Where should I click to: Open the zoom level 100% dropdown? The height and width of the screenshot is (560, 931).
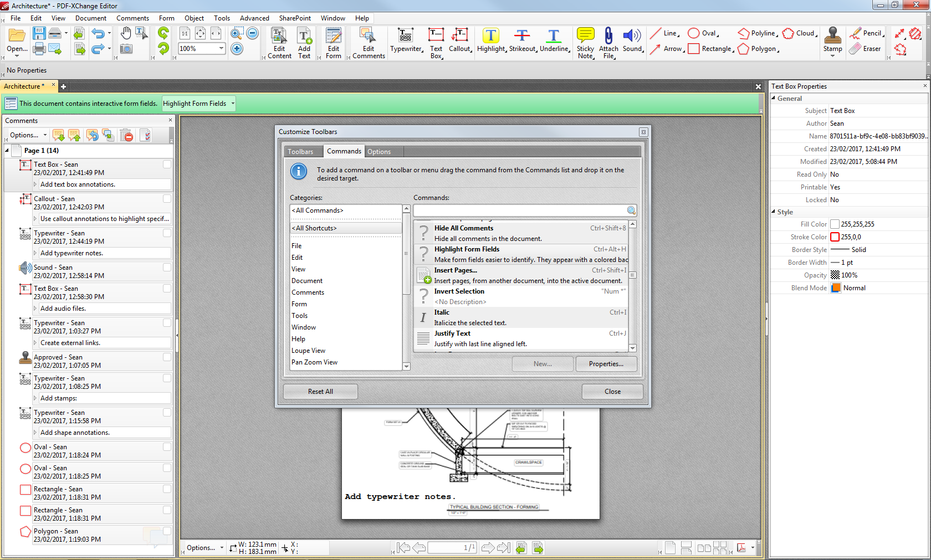point(221,48)
